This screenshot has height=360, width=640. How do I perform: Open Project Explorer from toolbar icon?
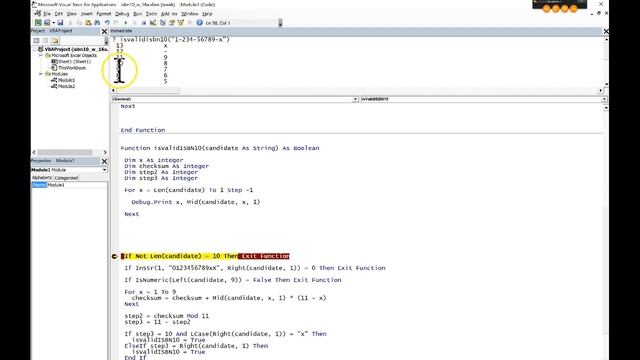tap(162, 23)
